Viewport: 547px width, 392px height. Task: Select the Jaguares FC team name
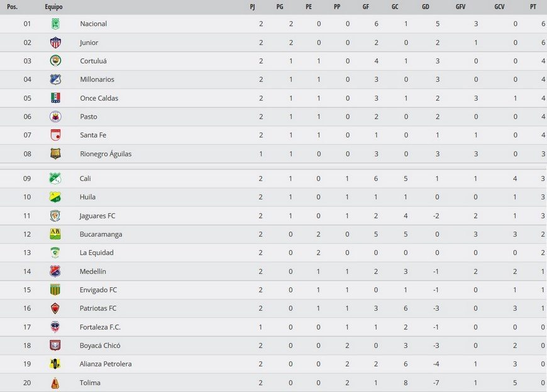[x=97, y=216]
